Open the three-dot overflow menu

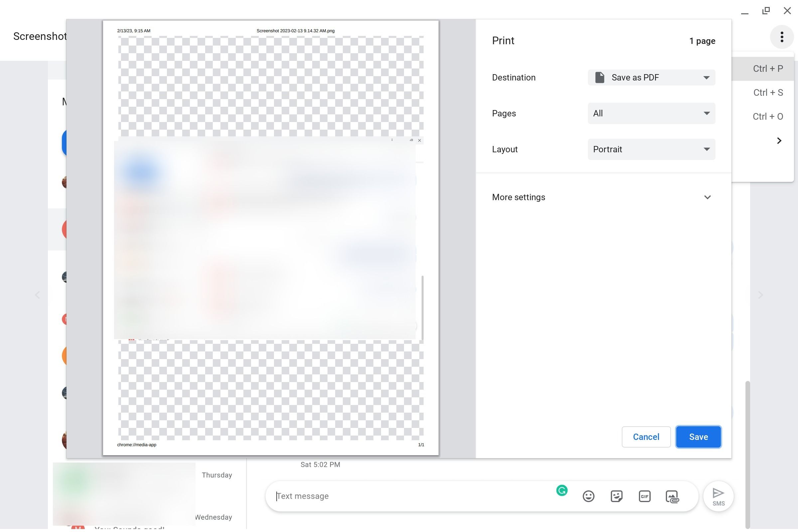[x=782, y=37]
